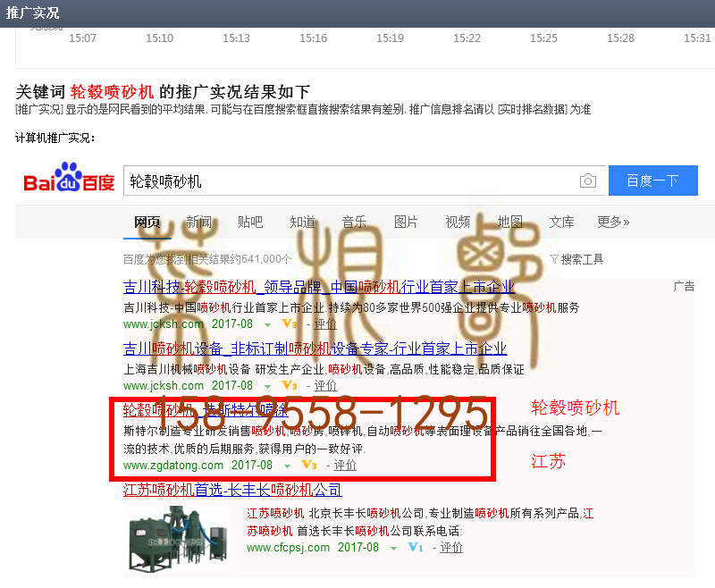Open the 江苏喷砂机首选-长丰长喷砂机公司 link
Image resolution: width=715 pixels, height=588 pixels.
point(232,490)
